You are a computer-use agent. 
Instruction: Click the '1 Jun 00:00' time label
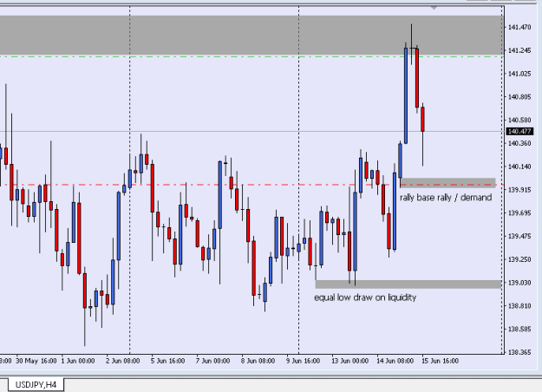pyautogui.click(x=78, y=361)
